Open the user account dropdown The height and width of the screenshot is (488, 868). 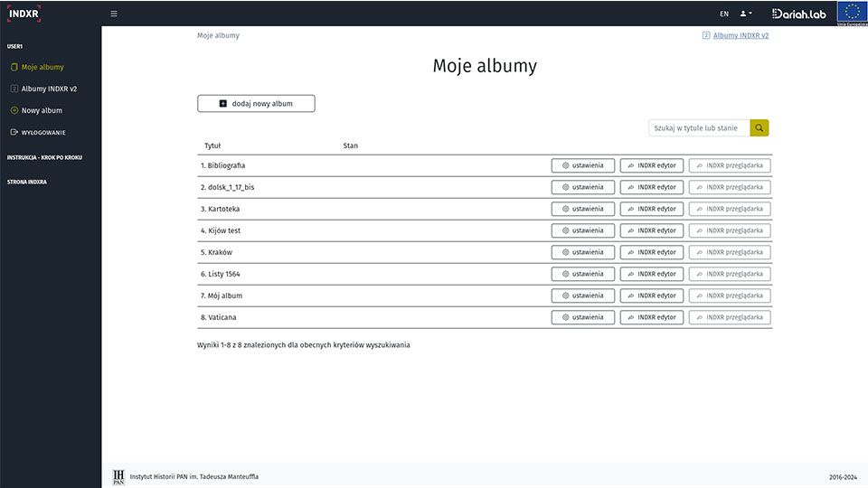(746, 14)
